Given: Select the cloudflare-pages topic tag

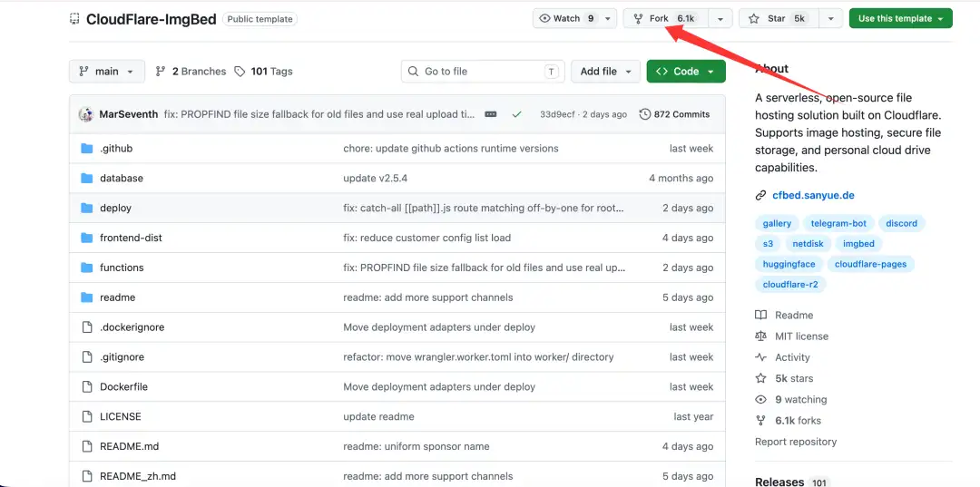Looking at the screenshot, I should 870,264.
